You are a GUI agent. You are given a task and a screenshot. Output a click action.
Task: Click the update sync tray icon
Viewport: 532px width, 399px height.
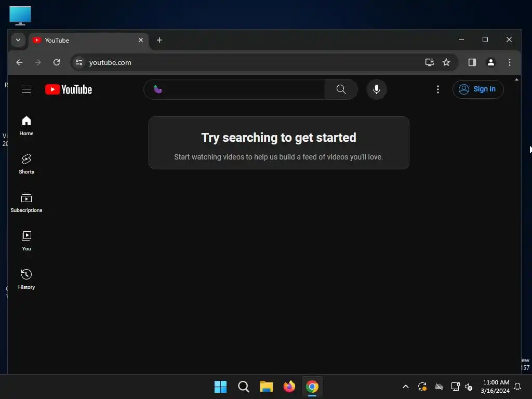pyautogui.click(x=422, y=387)
